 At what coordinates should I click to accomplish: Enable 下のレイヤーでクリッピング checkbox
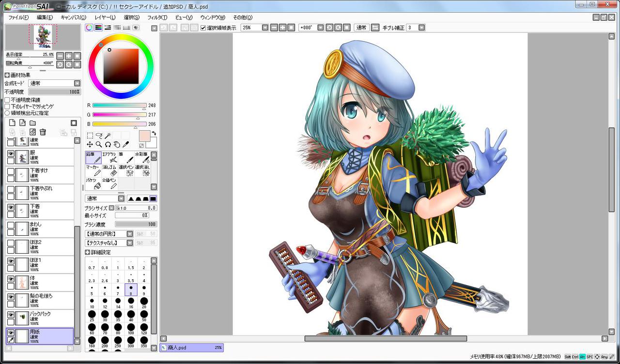(7, 106)
